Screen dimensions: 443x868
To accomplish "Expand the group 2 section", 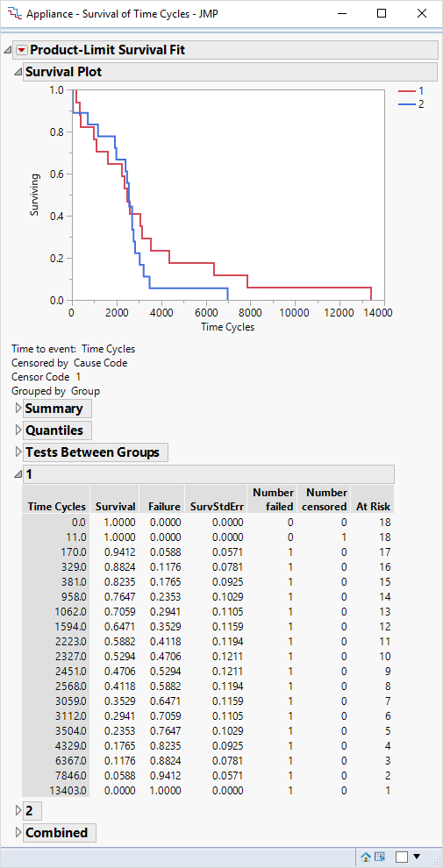I will pos(18,811).
